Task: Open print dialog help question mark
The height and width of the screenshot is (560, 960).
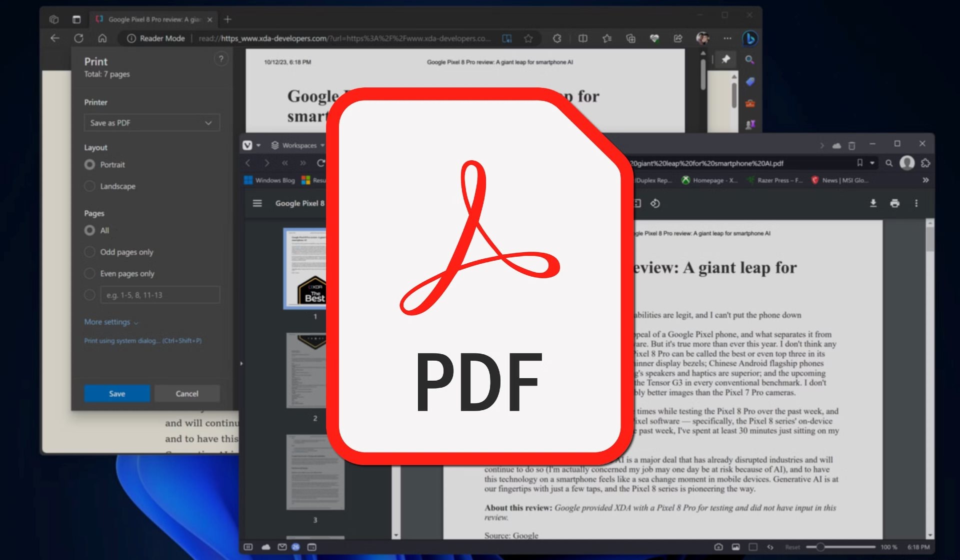Action: click(x=221, y=59)
